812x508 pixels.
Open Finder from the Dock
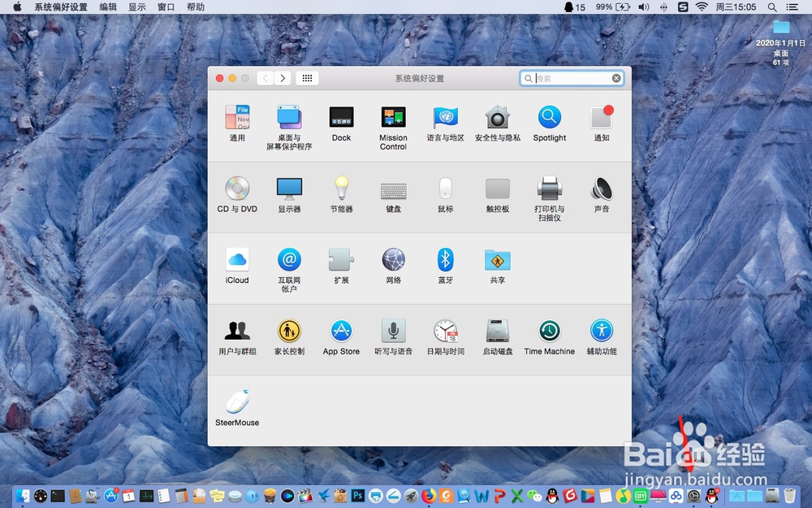tap(22, 496)
